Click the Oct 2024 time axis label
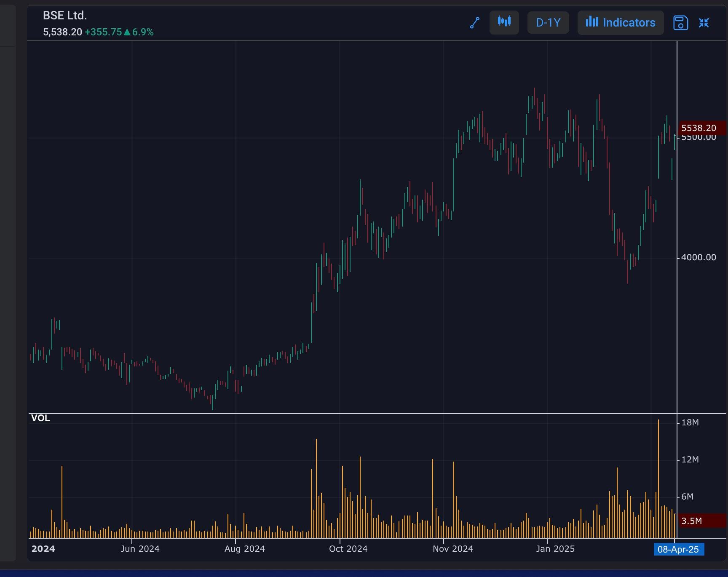The width and height of the screenshot is (728, 577). [x=348, y=549]
